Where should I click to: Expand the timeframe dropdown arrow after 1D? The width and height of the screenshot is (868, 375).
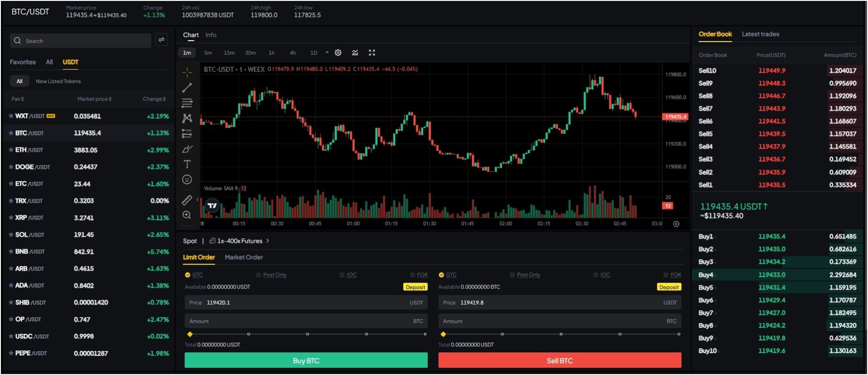tap(327, 53)
